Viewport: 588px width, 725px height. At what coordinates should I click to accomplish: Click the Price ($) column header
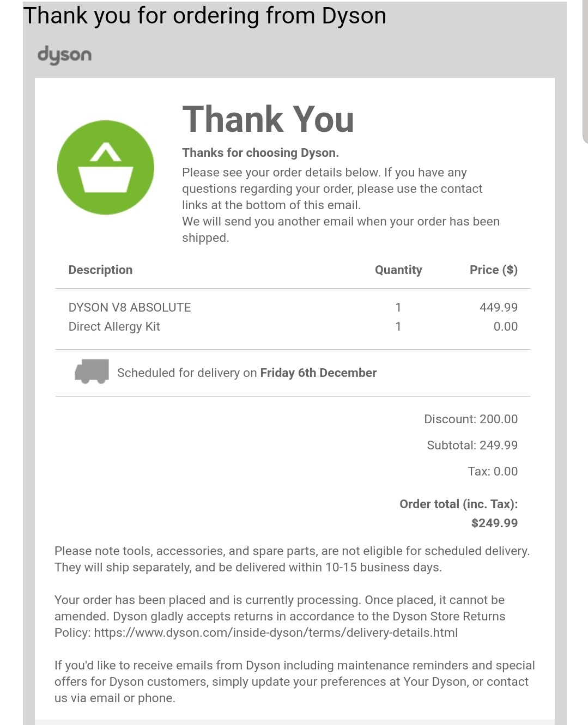pyautogui.click(x=494, y=270)
